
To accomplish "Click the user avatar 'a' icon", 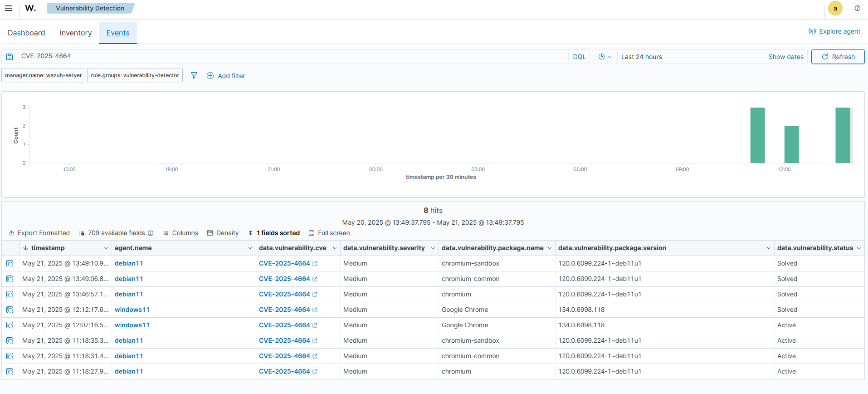I will click(x=835, y=8).
